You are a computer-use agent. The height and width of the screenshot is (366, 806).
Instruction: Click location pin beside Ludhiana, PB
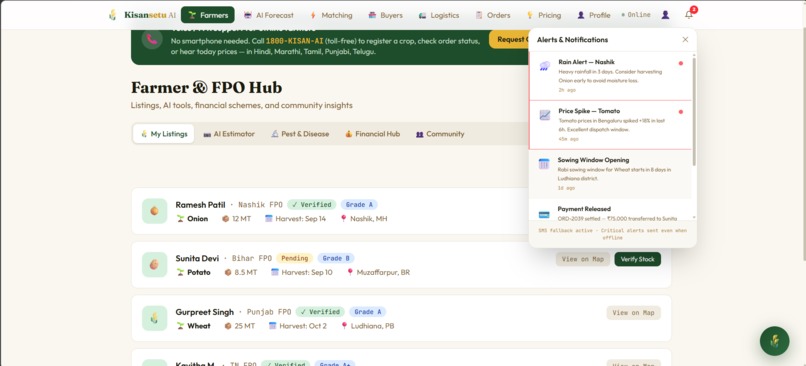pos(344,325)
